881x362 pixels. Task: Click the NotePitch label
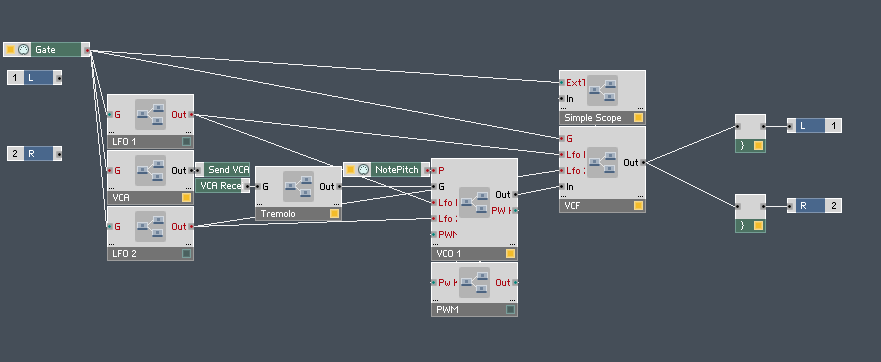tap(397, 169)
